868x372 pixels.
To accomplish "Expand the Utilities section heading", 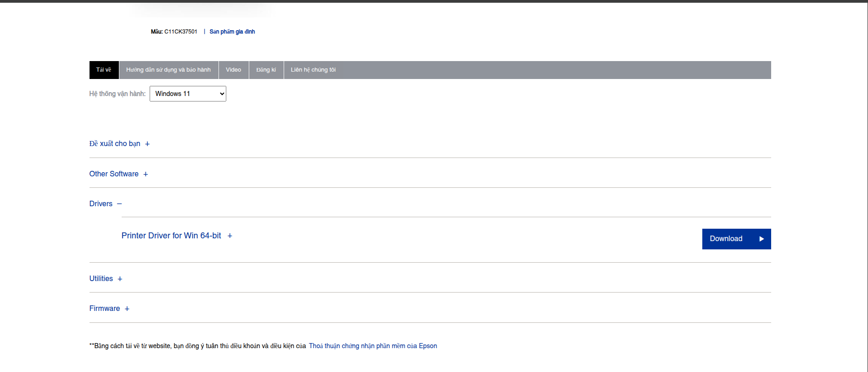I will 101,279.
